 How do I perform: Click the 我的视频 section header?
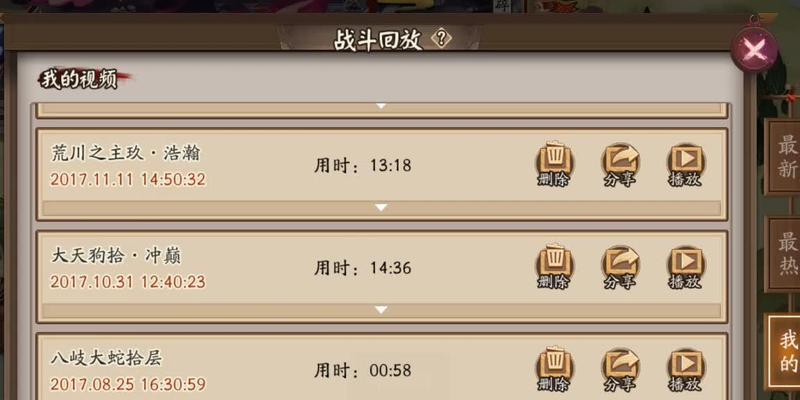point(79,80)
